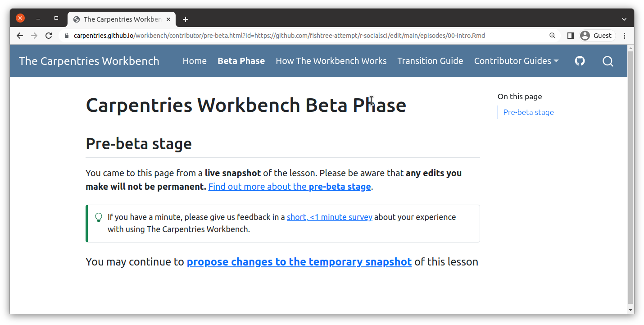Open the GitHub repository icon link

coord(580,61)
